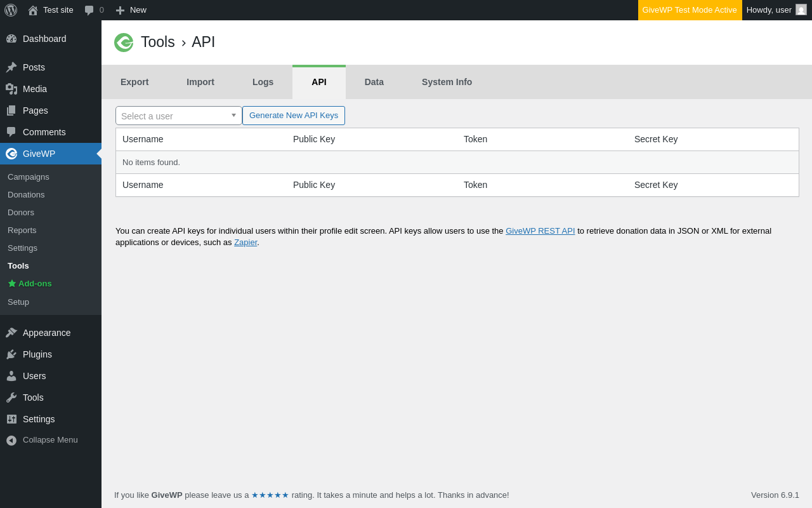812x508 pixels.
Task: Open the GiveWP REST API link
Action: 540,231
